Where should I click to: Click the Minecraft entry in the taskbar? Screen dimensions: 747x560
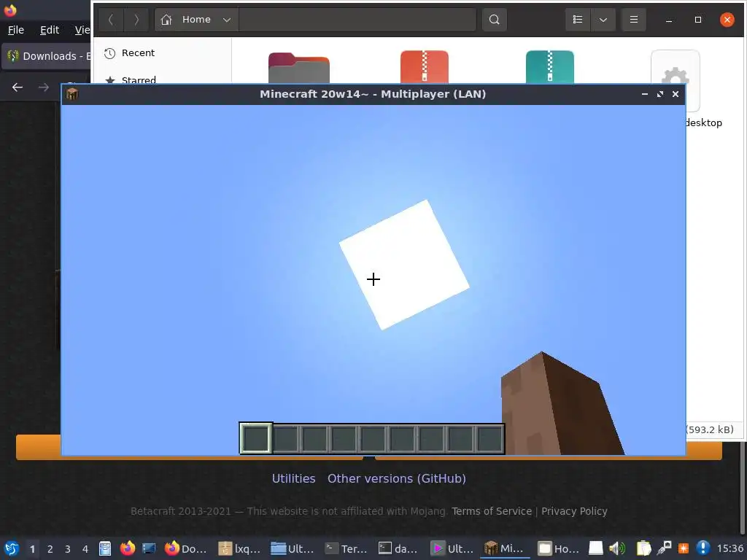point(505,548)
